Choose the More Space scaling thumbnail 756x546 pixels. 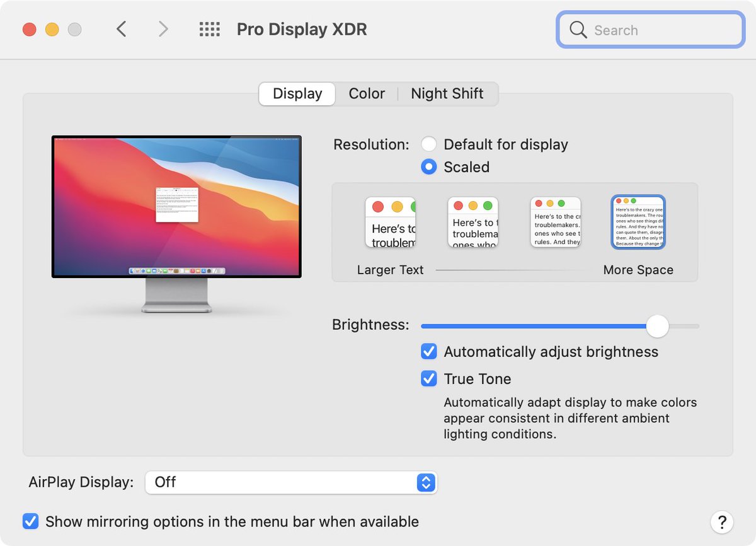click(638, 222)
